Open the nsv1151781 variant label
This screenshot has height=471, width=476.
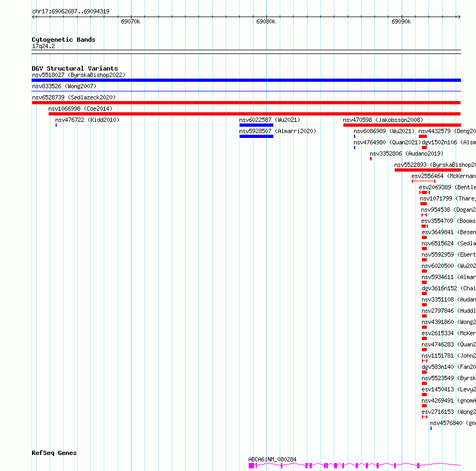coord(449,356)
